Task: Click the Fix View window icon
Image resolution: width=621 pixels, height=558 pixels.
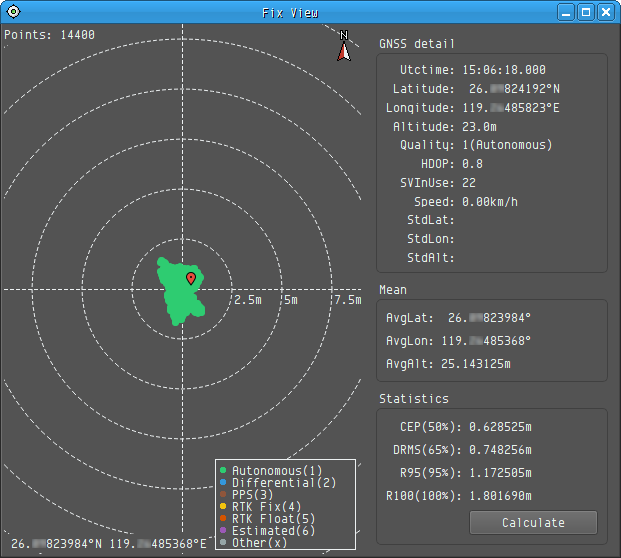Action: pos(13,12)
